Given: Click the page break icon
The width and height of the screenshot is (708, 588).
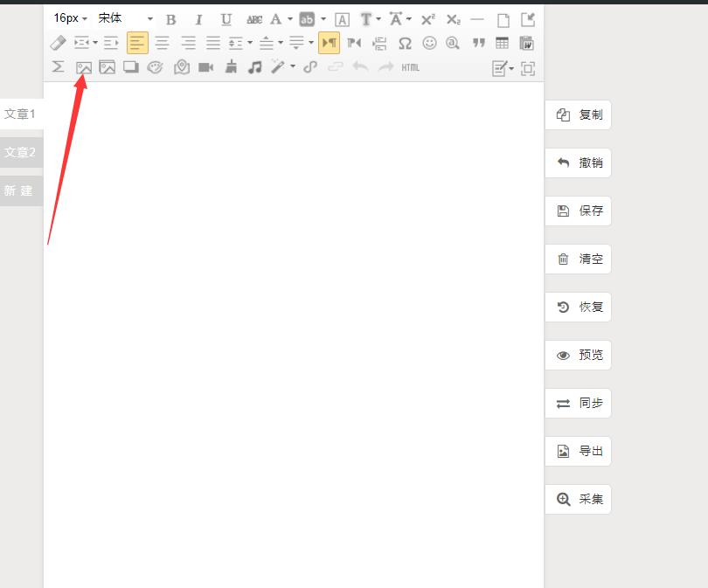Looking at the screenshot, I should [379, 44].
